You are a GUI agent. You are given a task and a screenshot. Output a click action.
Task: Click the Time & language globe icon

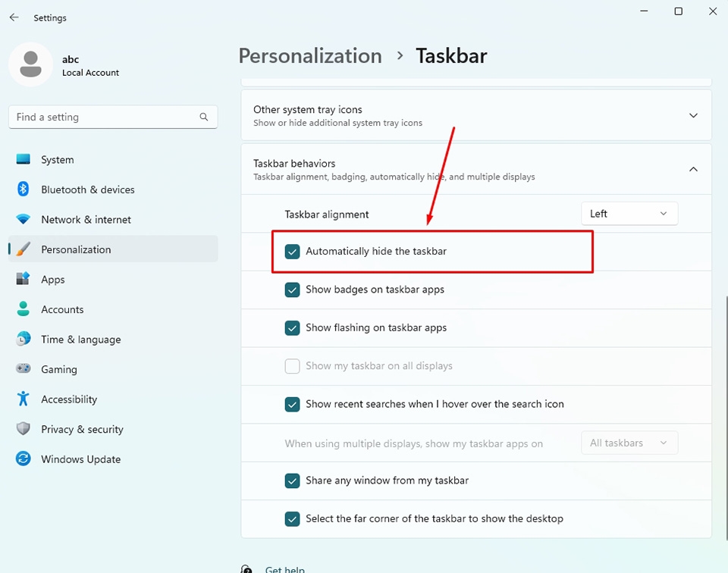24,339
